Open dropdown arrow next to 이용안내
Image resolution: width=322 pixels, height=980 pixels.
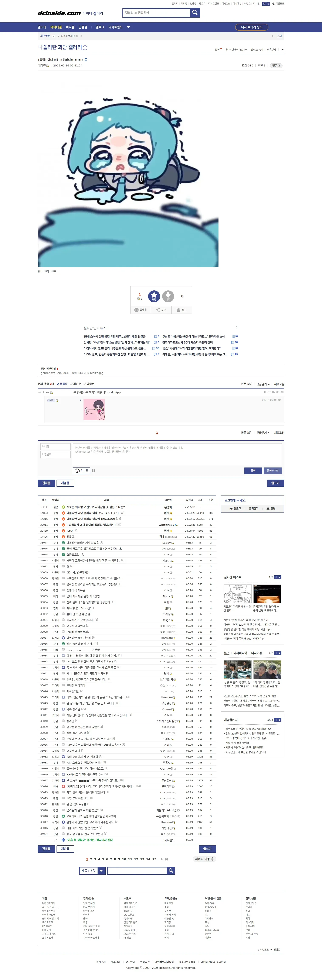coord(282,50)
